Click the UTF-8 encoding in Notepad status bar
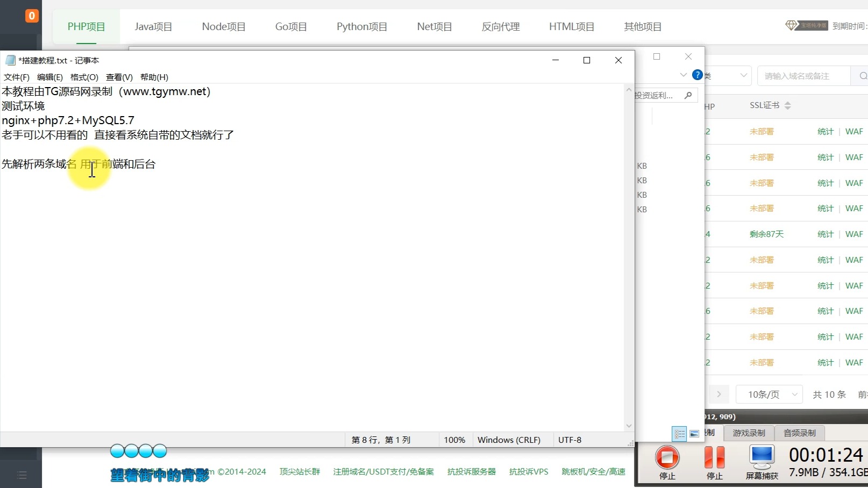 [x=570, y=440]
